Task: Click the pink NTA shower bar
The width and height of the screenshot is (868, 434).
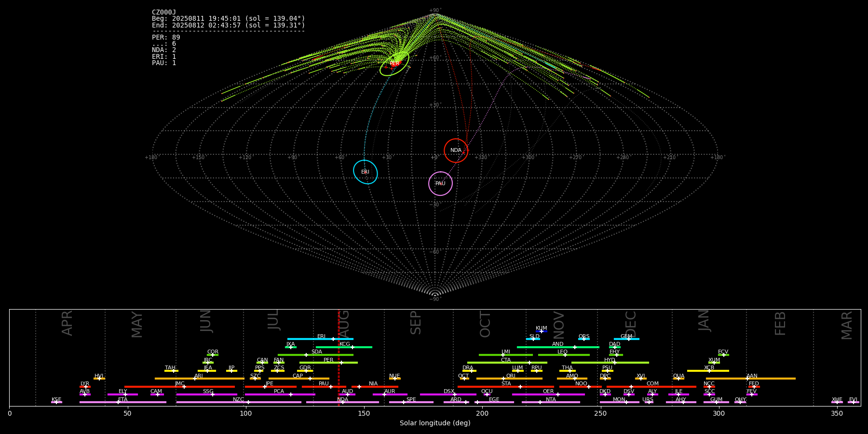Action: 551,402
